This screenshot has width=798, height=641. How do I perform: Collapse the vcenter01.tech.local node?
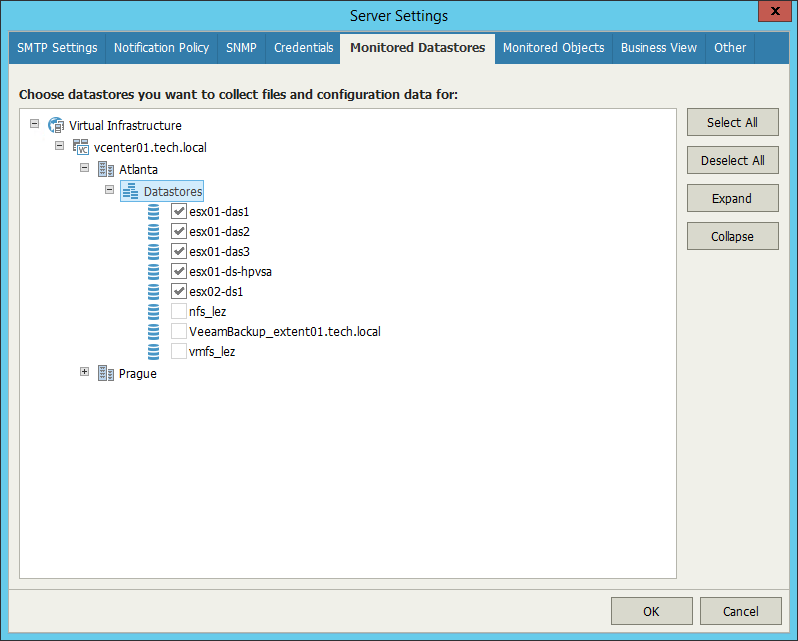coord(60,145)
